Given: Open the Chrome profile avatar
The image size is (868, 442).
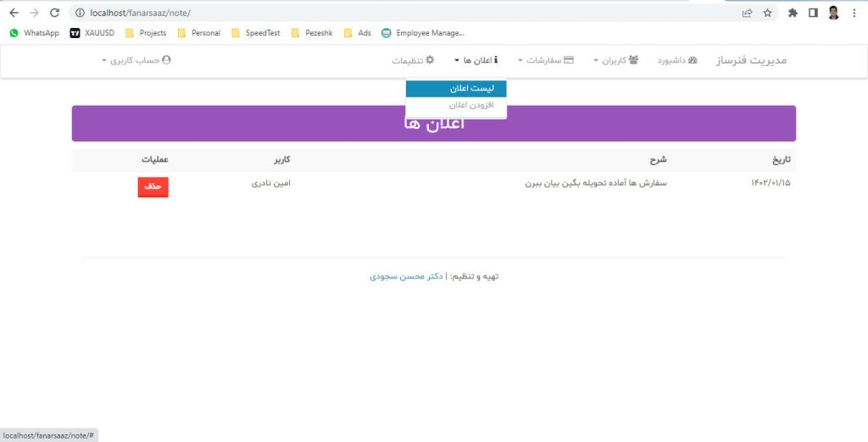Looking at the screenshot, I should [834, 13].
